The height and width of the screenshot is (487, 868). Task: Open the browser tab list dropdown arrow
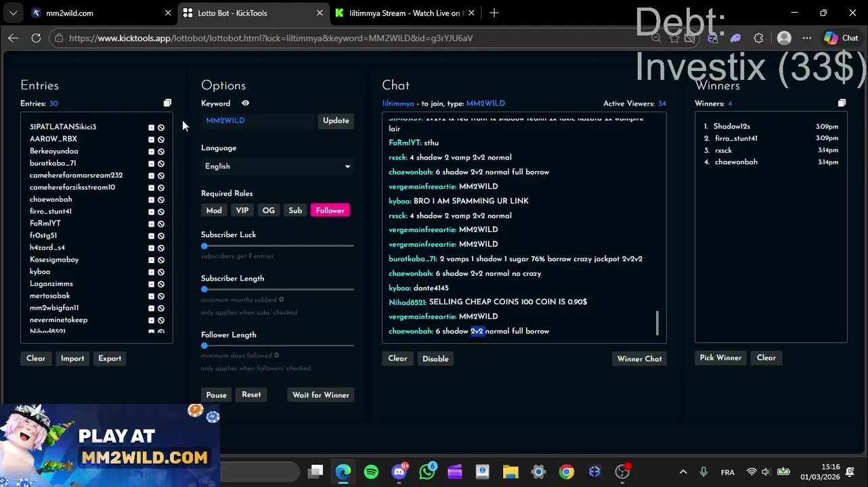tap(13, 13)
